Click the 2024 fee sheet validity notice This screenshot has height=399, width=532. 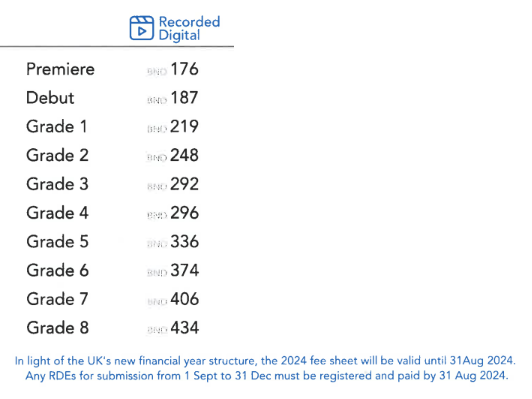265,361
